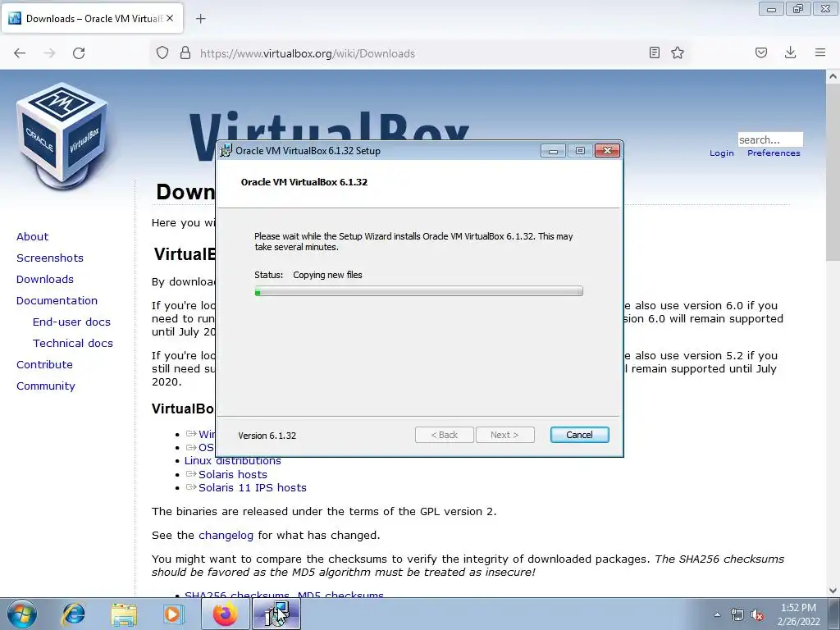The width and height of the screenshot is (840, 630).
Task: Open the Login link
Action: click(722, 153)
